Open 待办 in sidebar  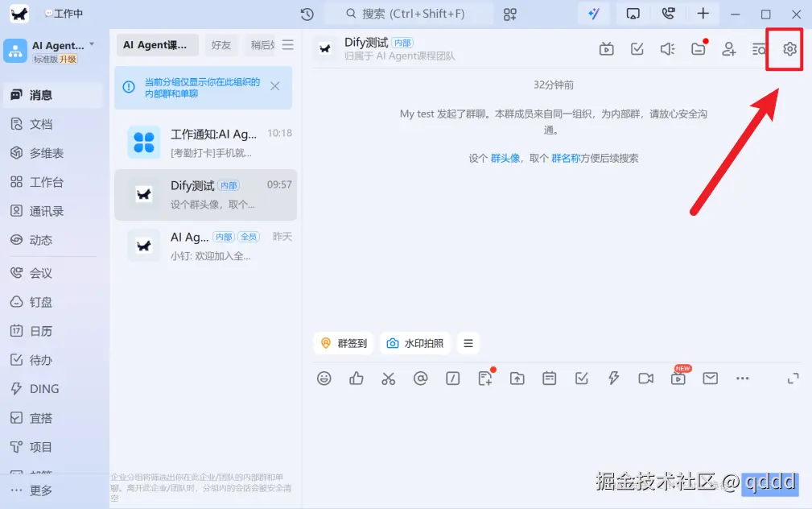pos(53,360)
